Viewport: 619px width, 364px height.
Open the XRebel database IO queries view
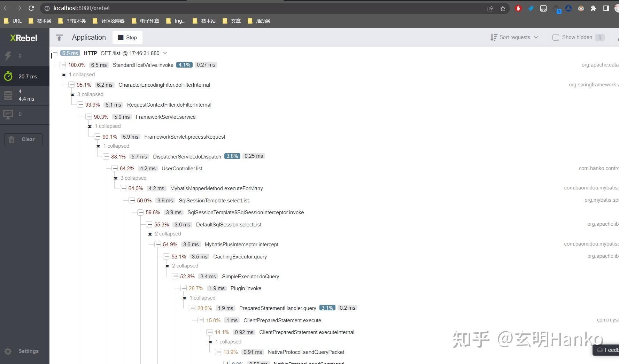tap(24, 95)
